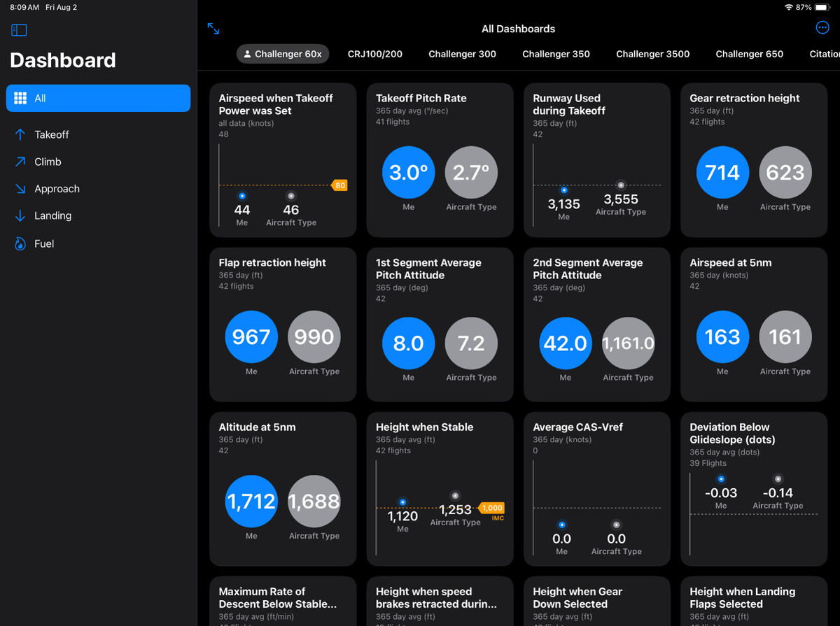840x626 pixels.
Task: Select the Challenger 3500 tab
Action: click(652, 54)
